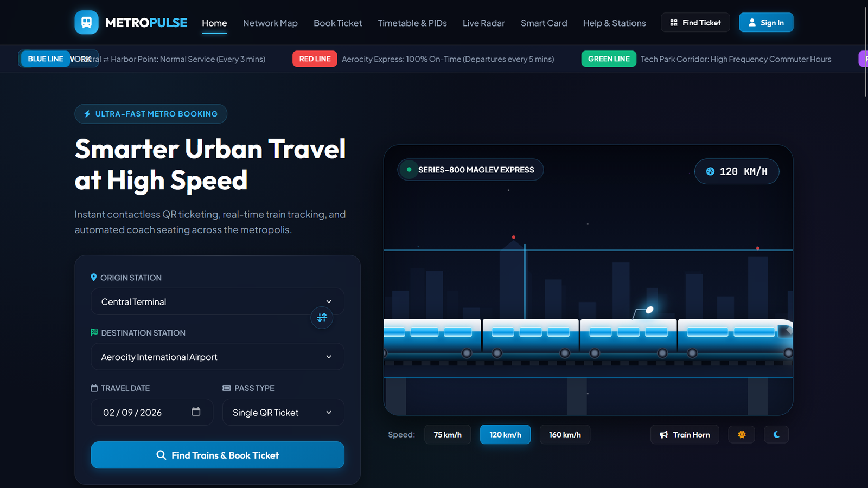Sound the Train Horn button
Screen dimensions: 868x488
[x=685, y=434]
